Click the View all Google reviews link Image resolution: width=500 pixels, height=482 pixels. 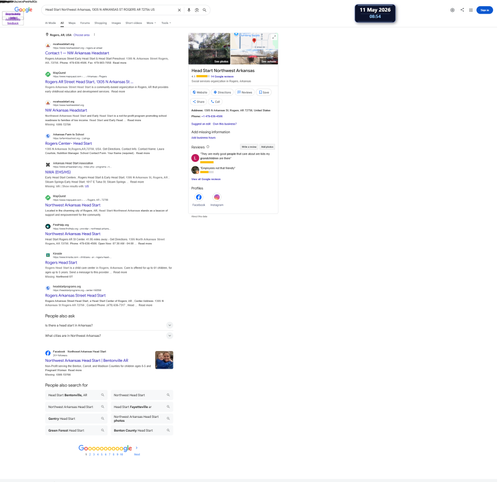pos(206,179)
